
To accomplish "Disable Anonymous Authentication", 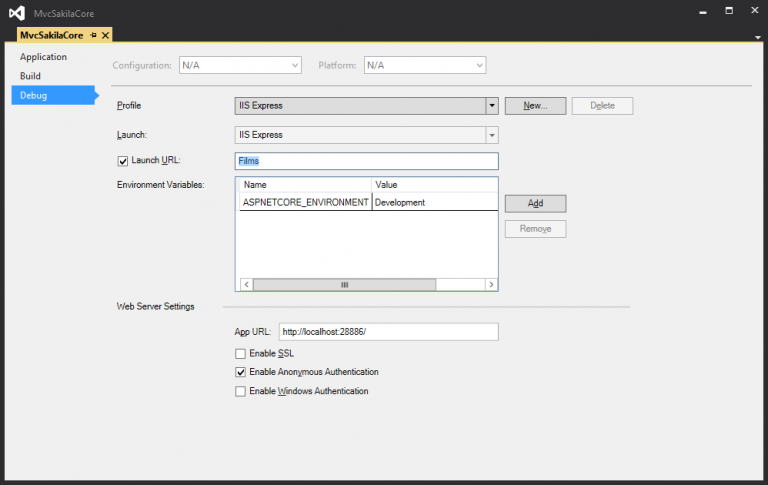I will 240,372.
